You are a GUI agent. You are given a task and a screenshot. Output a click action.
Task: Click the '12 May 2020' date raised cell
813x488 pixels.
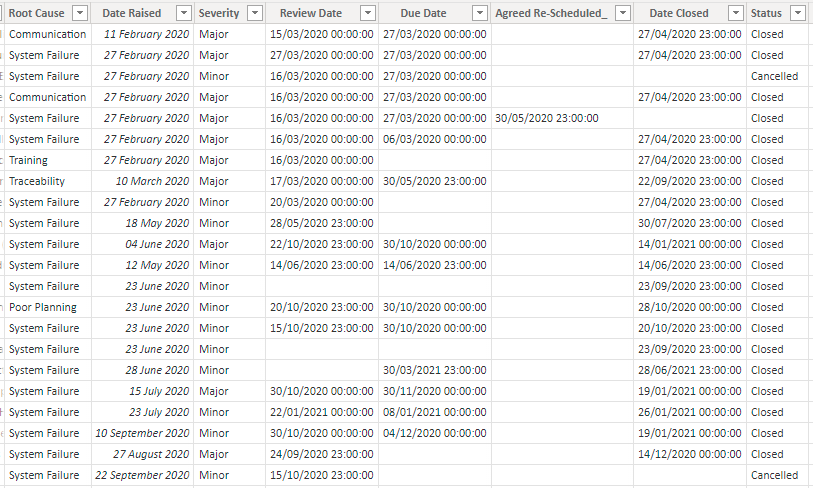click(x=143, y=265)
